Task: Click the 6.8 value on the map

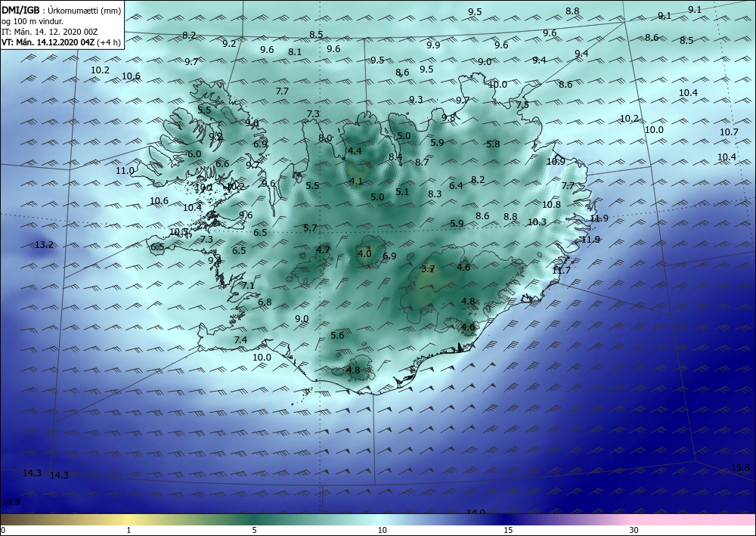Action: click(x=265, y=302)
